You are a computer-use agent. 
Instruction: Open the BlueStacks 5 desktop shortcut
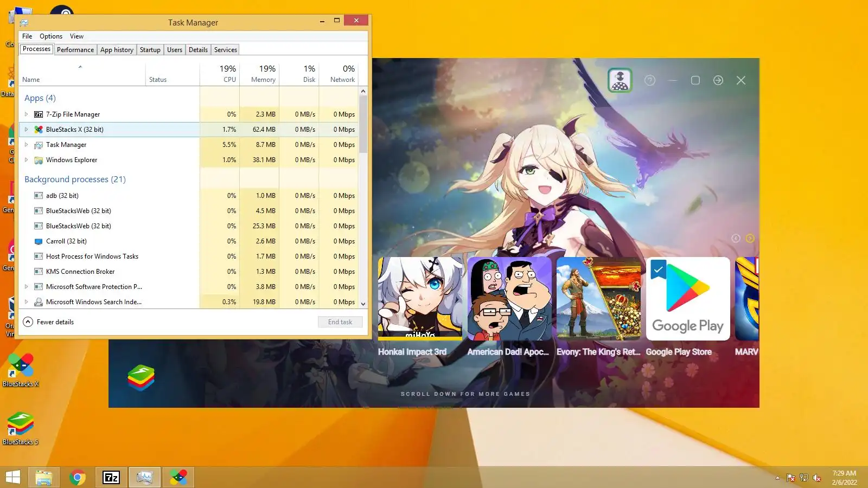coord(21,428)
